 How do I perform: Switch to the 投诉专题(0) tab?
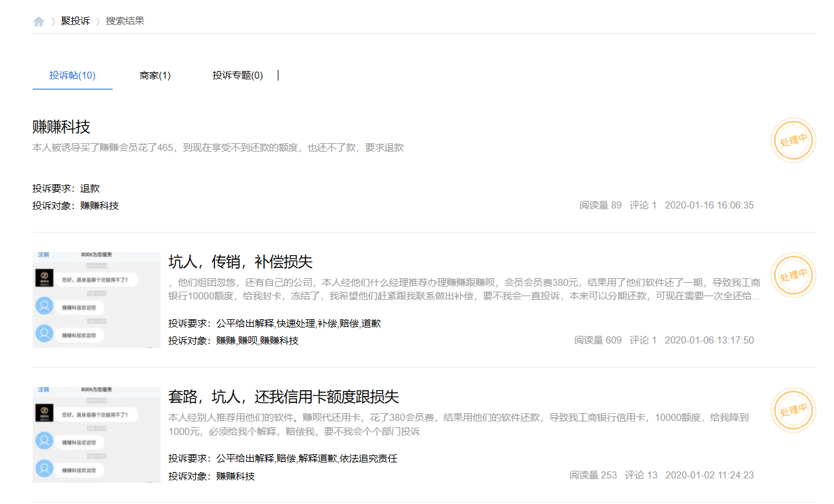click(237, 75)
